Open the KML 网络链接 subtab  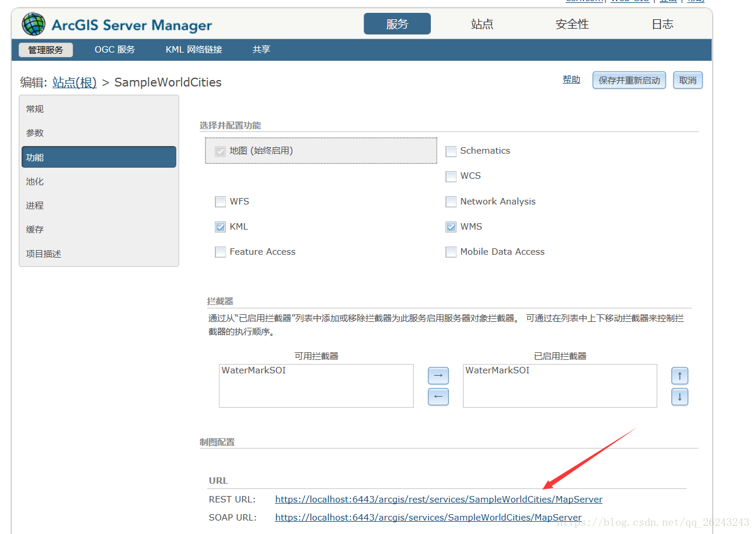tap(194, 50)
